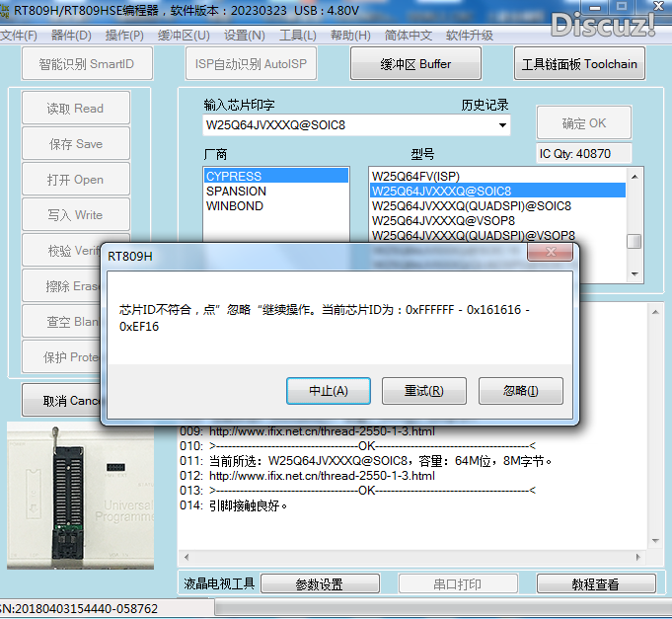
Task: Open the 缓冲区(U) menu
Action: [184, 36]
